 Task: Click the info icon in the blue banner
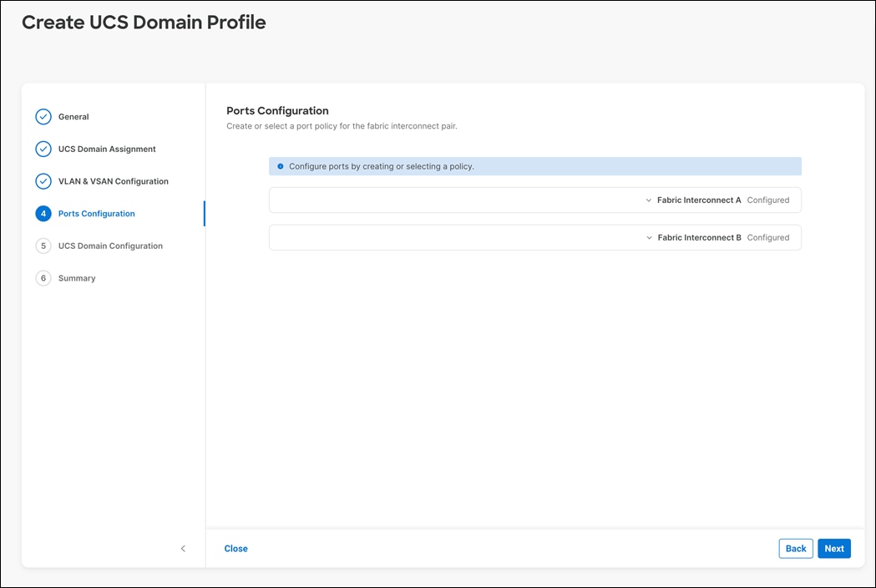coord(280,166)
